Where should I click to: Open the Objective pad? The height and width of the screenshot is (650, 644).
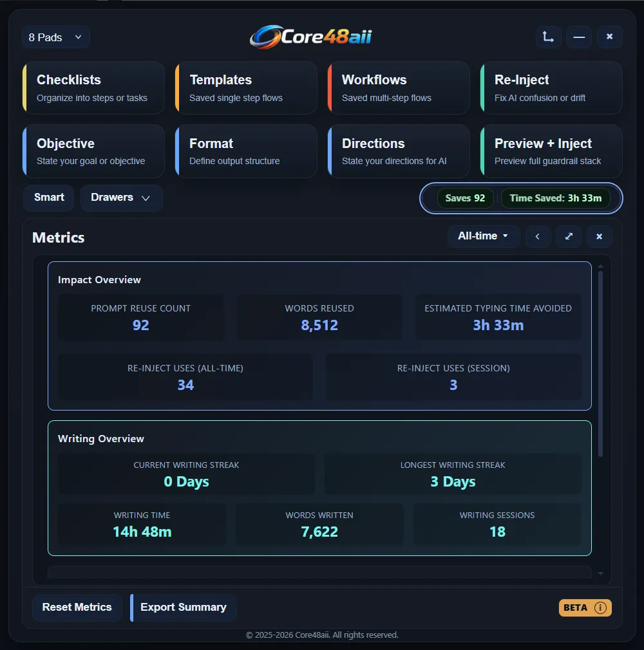pyautogui.click(x=94, y=151)
